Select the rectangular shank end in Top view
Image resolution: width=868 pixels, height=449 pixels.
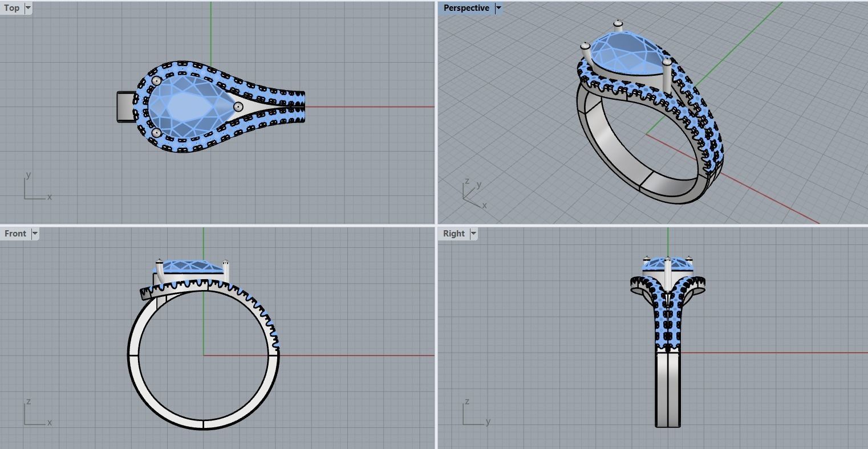click(x=125, y=107)
